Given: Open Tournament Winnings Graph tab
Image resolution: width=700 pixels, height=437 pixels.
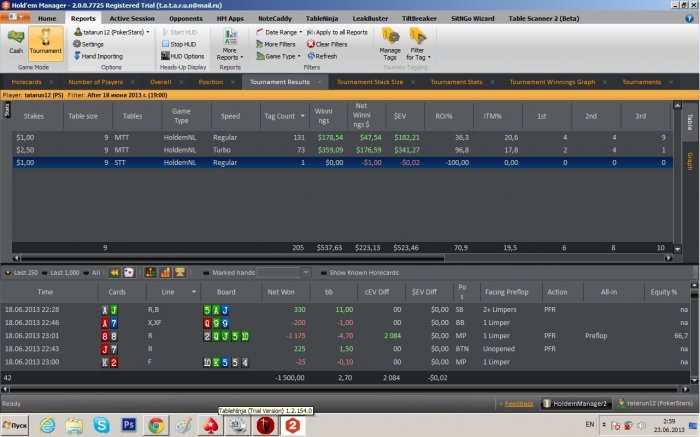Looking at the screenshot, I should (552, 82).
